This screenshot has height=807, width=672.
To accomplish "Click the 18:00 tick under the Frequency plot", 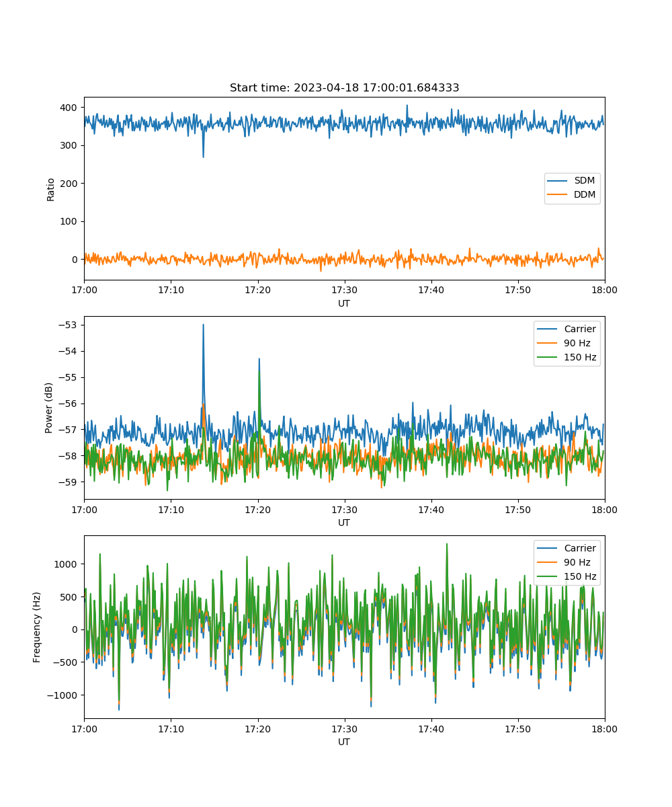I will [604, 728].
